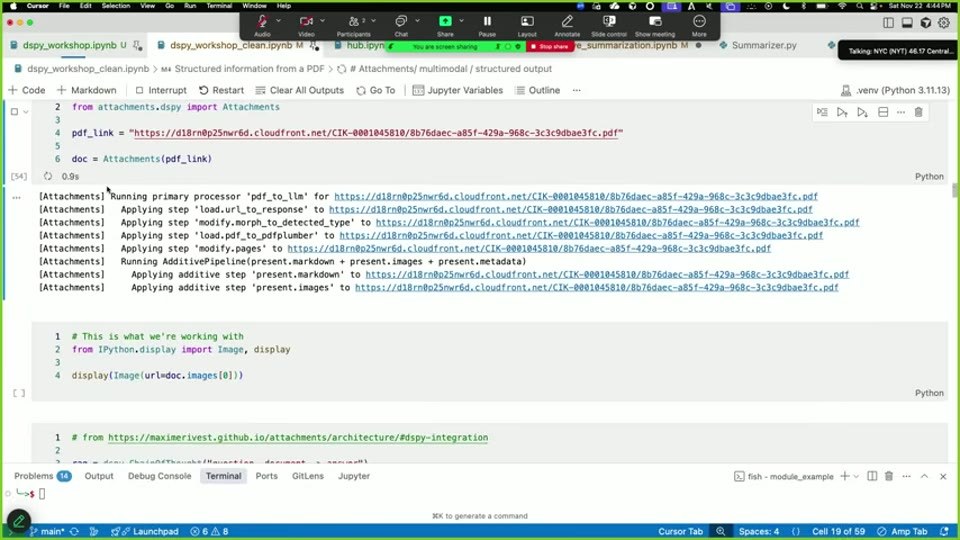Add new Markdown cell
The height and width of the screenshot is (540, 960).
tap(86, 90)
